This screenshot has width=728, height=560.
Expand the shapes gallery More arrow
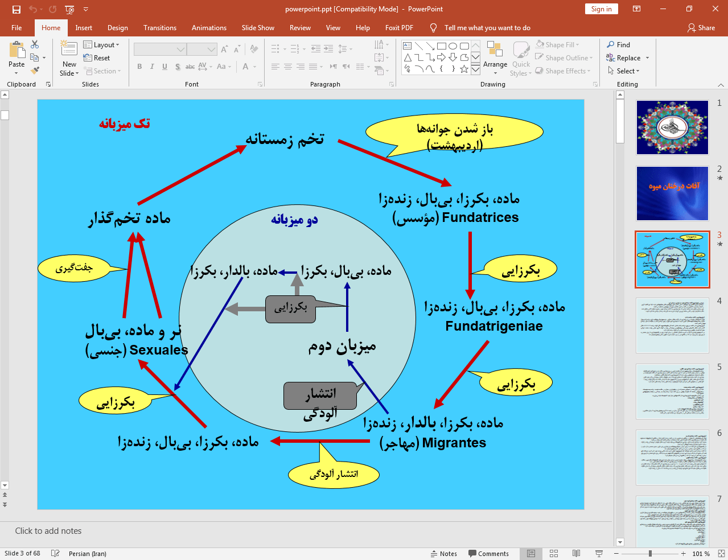(475, 69)
